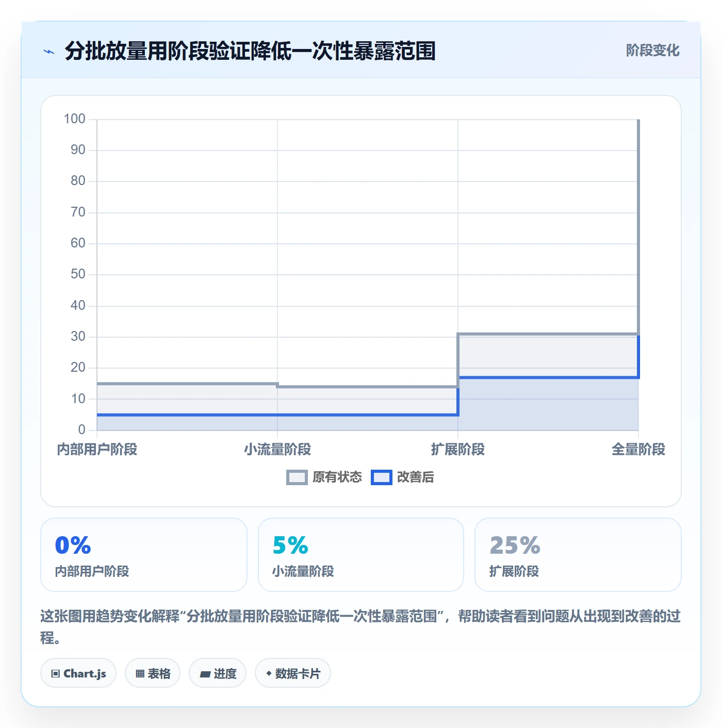The height and width of the screenshot is (728, 722).
Task: Click the 小流量阶段 x-axis label
Action: 277,450
